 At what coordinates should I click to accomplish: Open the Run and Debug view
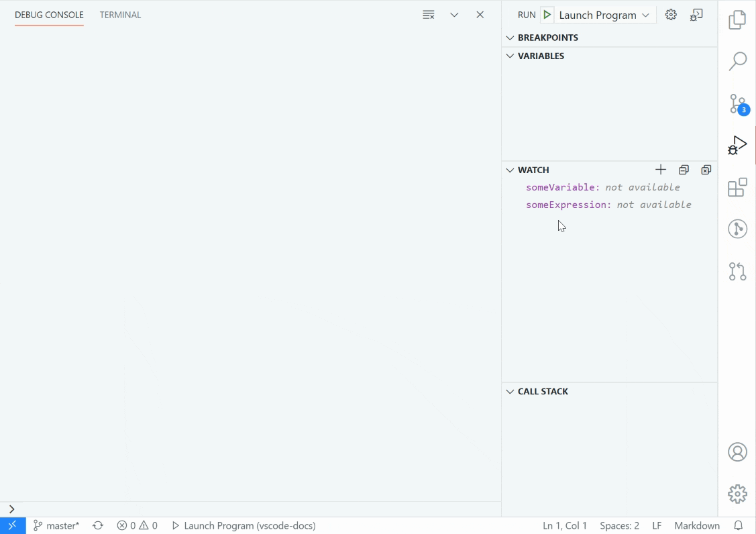coord(737,144)
